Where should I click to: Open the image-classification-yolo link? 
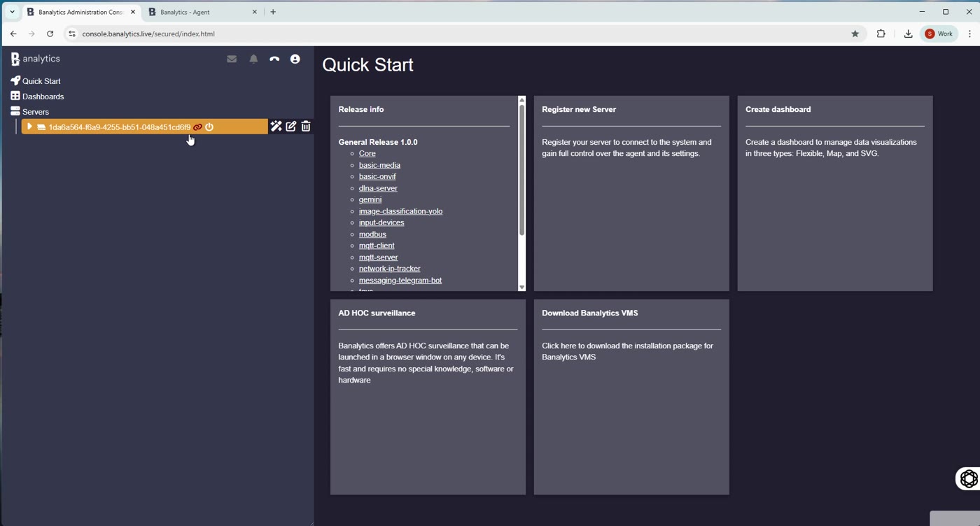(x=400, y=211)
